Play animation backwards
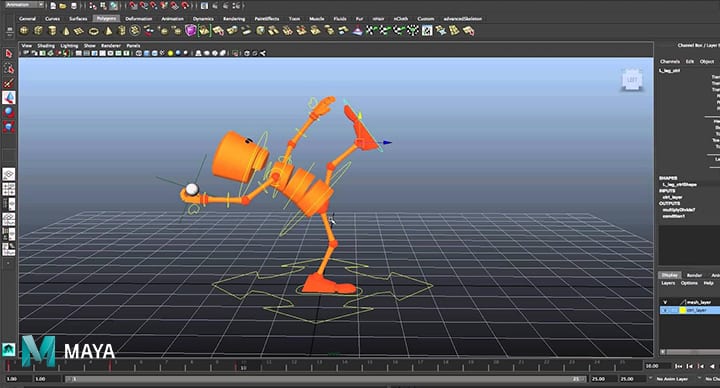The image size is (720, 388). 712,366
